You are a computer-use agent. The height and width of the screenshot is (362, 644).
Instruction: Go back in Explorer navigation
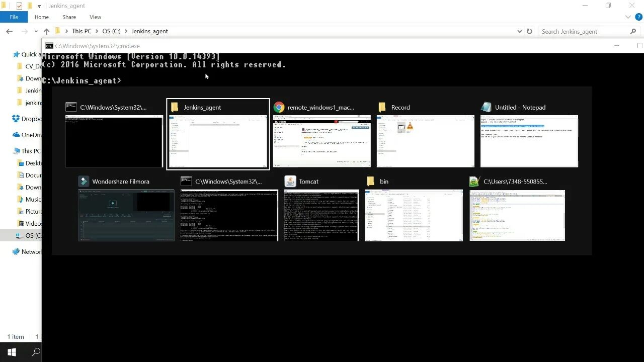[9, 31]
